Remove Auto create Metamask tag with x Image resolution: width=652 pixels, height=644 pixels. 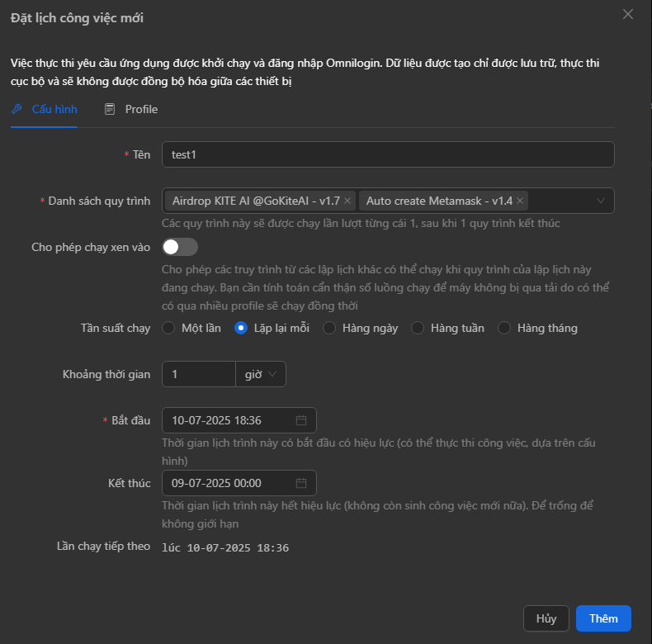tap(520, 201)
